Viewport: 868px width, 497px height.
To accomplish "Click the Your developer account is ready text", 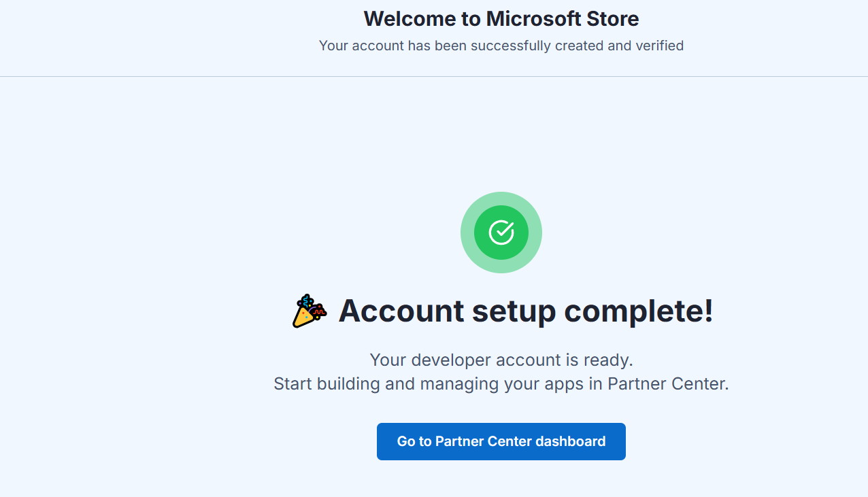I will 501,360.
